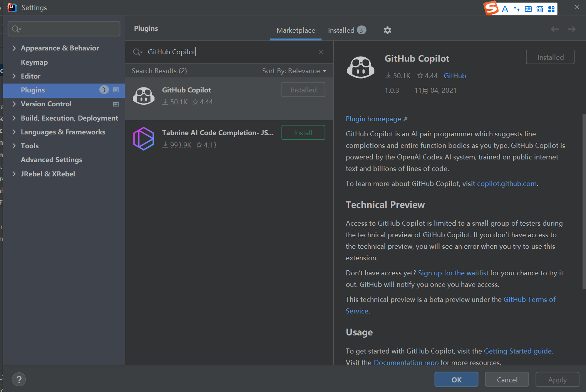Click the version number 1.0.3
The image size is (586, 392).
click(x=392, y=90)
